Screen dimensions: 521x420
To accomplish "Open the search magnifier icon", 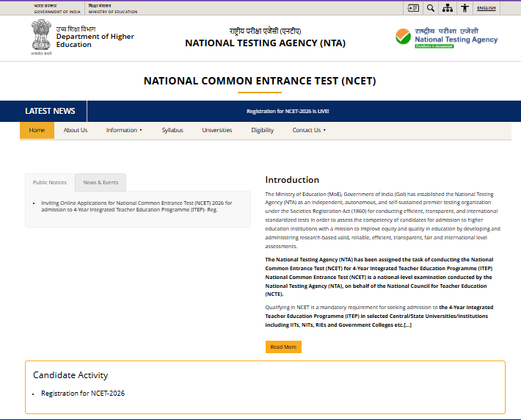I will click(x=431, y=8).
